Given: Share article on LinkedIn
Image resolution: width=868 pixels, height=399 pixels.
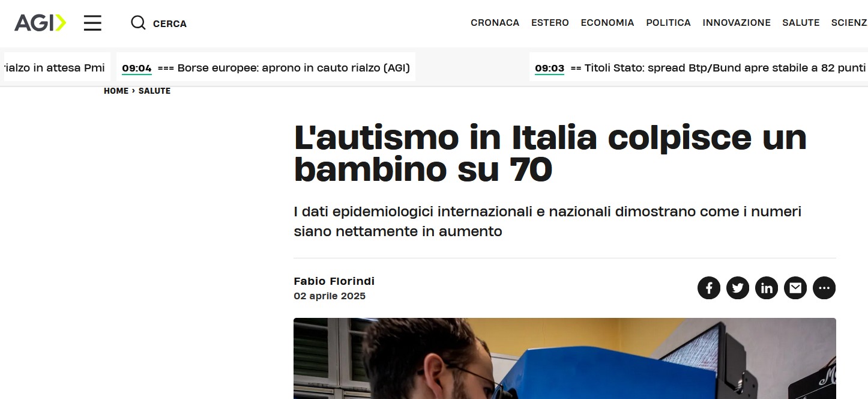Looking at the screenshot, I should [767, 288].
